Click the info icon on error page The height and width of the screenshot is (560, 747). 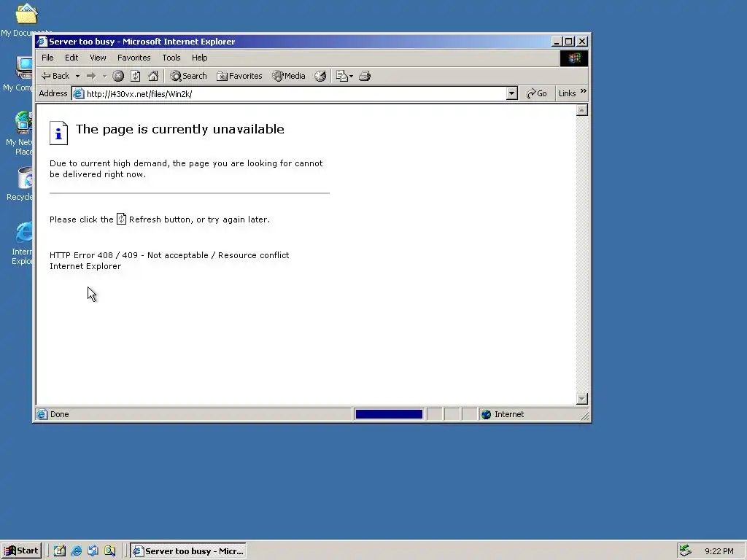58,133
